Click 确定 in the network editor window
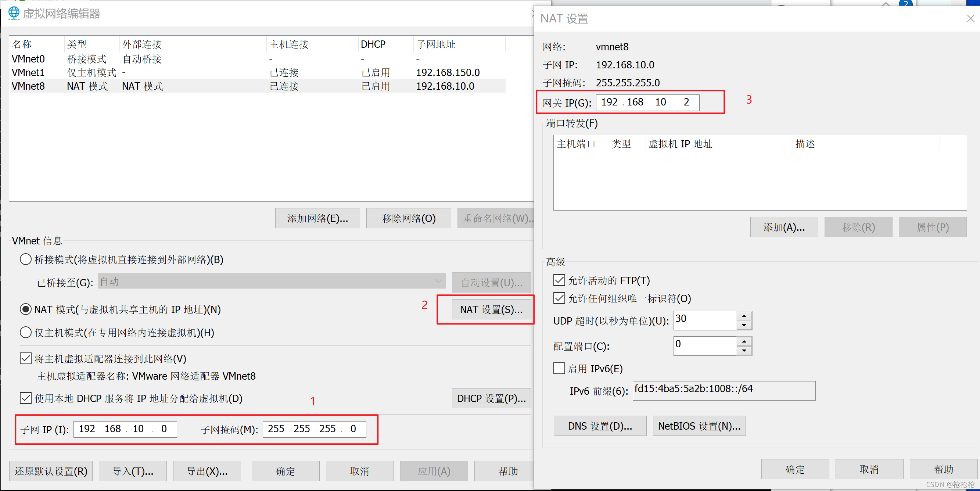The width and height of the screenshot is (980, 491). [285, 471]
